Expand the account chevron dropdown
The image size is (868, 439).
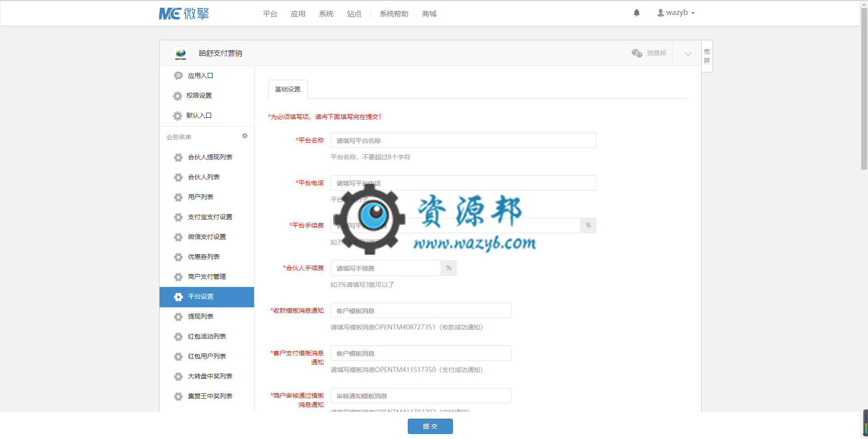tap(688, 53)
